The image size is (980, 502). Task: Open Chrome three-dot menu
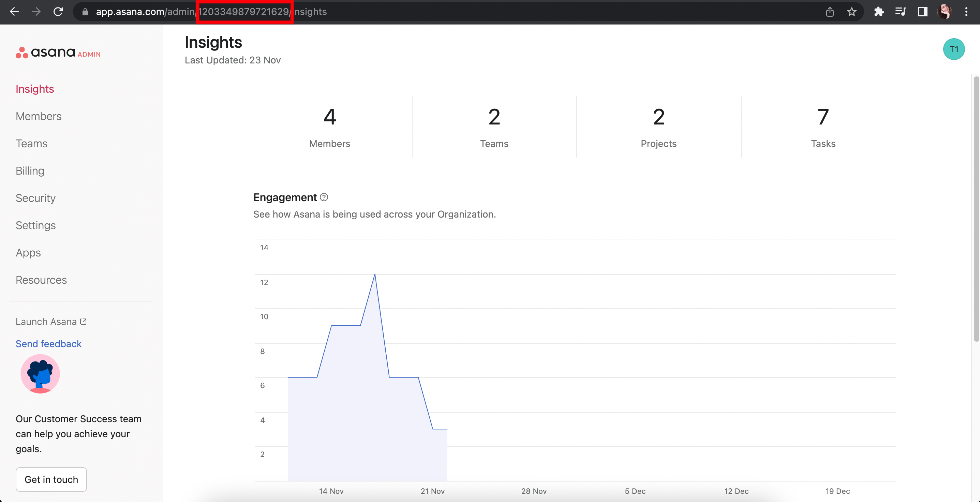point(966,12)
